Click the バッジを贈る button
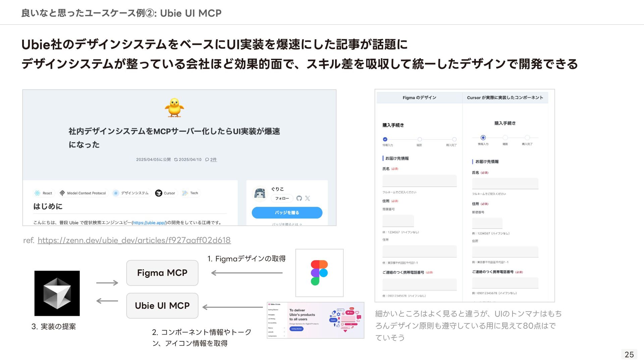The height and width of the screenshot is (362, 644). [x=287, y=213]
